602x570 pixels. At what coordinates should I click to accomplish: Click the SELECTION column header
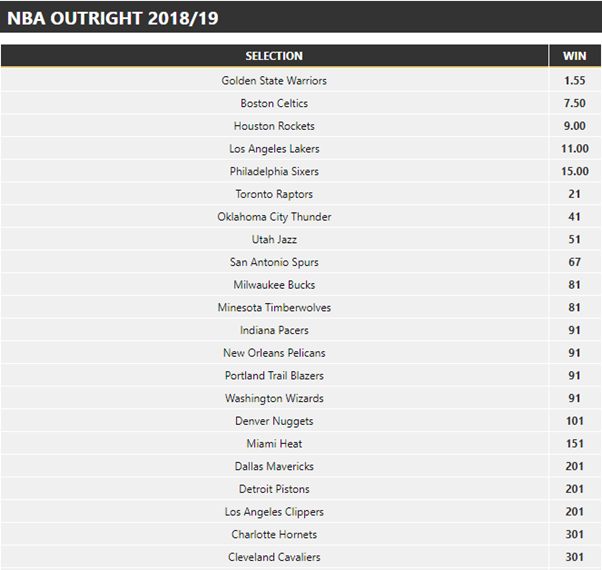click(x=274, y=56)
